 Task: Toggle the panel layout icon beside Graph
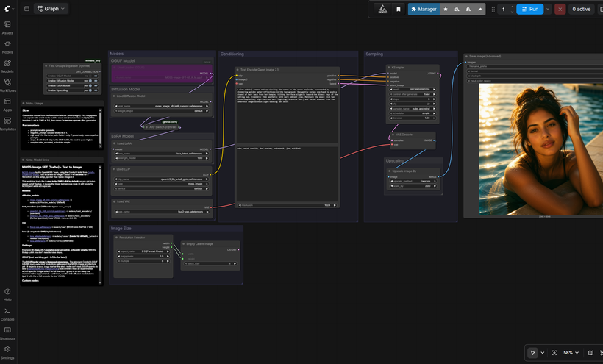click(26, 8)
